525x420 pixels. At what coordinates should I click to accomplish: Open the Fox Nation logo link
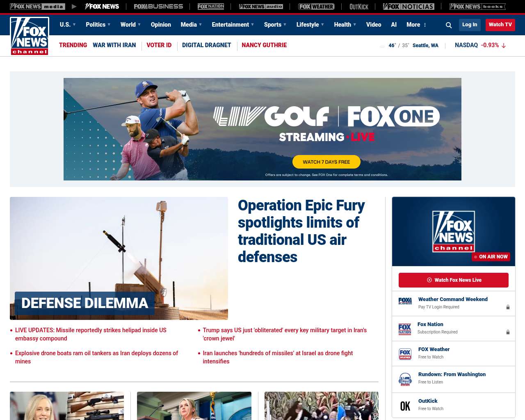[211, 7]
